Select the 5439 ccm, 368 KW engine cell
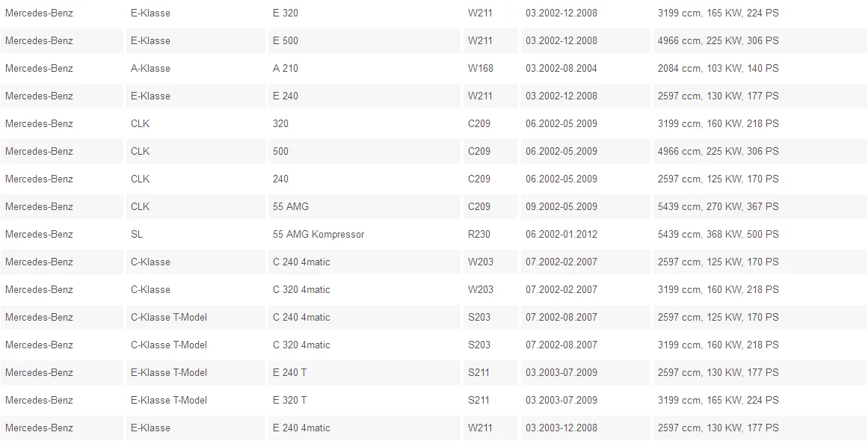 pos(760,234)
